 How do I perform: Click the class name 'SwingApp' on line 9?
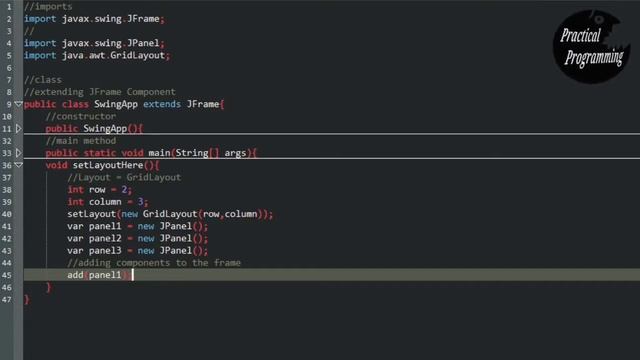point(116,104)
